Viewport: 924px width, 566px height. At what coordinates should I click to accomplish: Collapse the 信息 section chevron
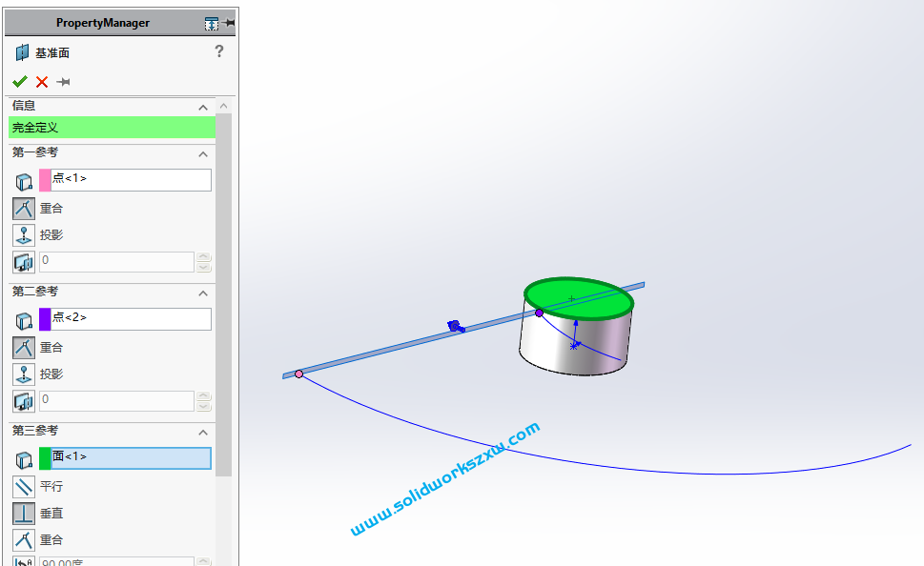[x=202, y=107]
